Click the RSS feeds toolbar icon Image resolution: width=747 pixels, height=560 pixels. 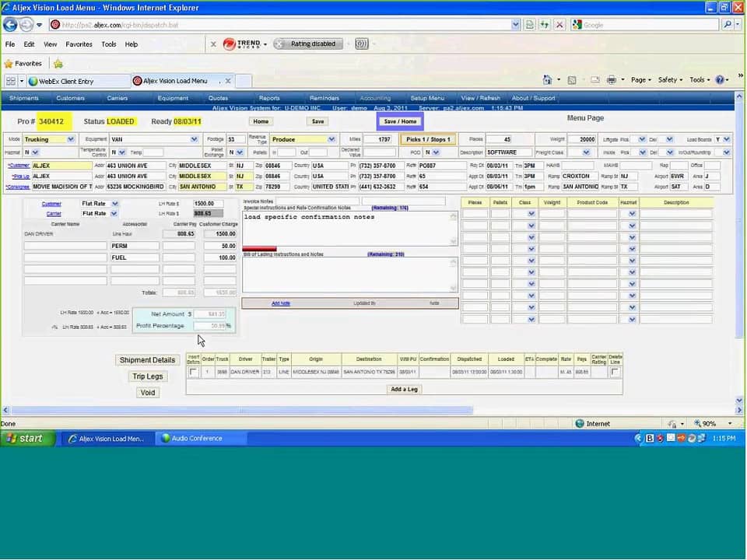[572, 80]
